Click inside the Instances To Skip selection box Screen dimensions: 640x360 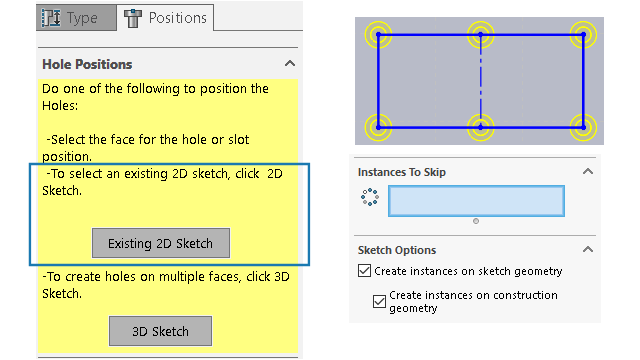point(476,201)
